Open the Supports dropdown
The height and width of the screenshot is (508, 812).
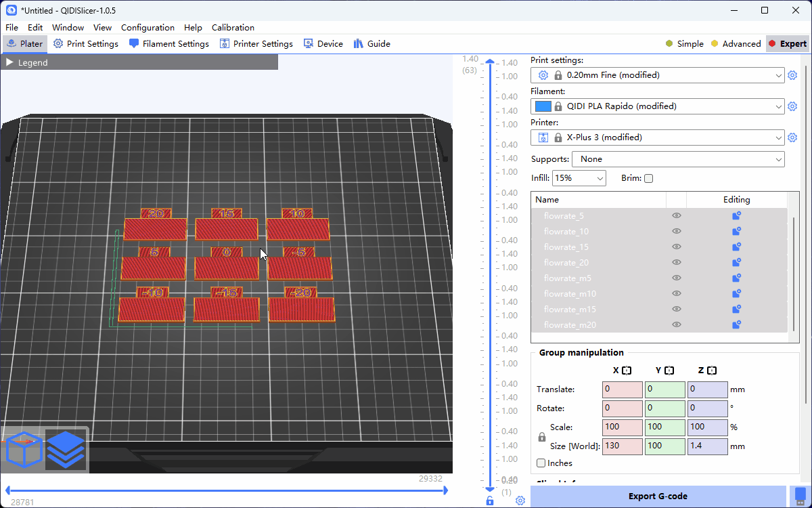(677, 159)
